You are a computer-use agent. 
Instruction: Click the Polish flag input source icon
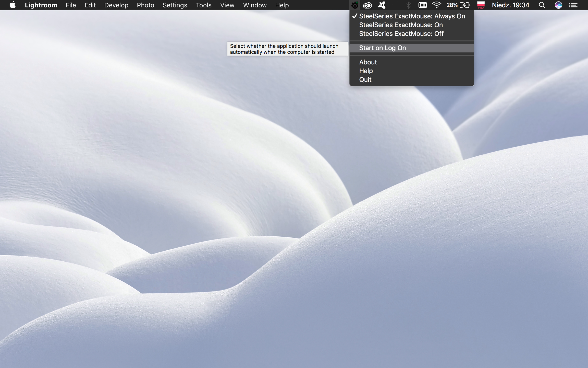481,5
